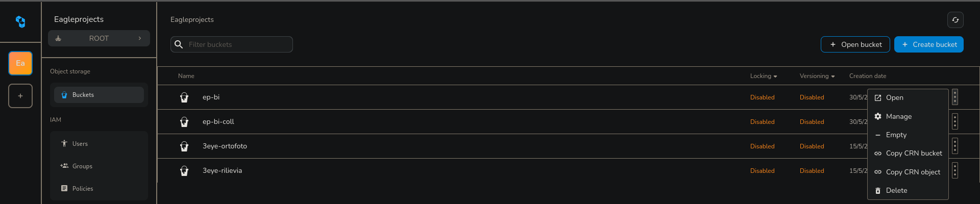Screen dimensions: 980x204
Task: Click the Create bucket button
Action: (x=928, y=44)
